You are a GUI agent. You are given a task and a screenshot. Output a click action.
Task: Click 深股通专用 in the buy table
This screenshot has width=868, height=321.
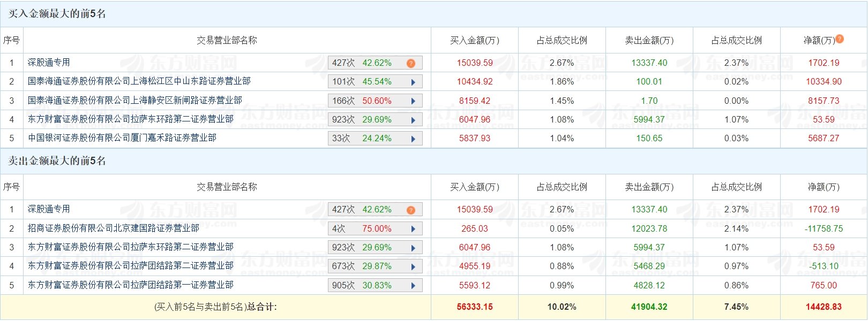[x=49, y=63]
